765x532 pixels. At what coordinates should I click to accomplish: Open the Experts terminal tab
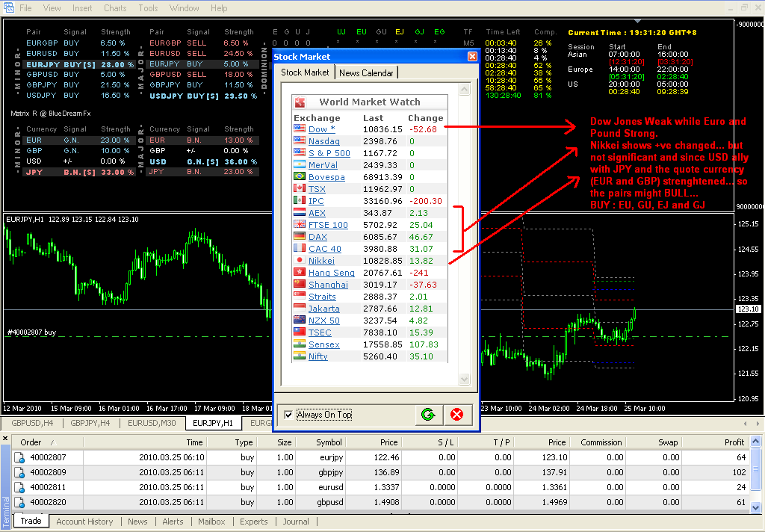[254, 522]
